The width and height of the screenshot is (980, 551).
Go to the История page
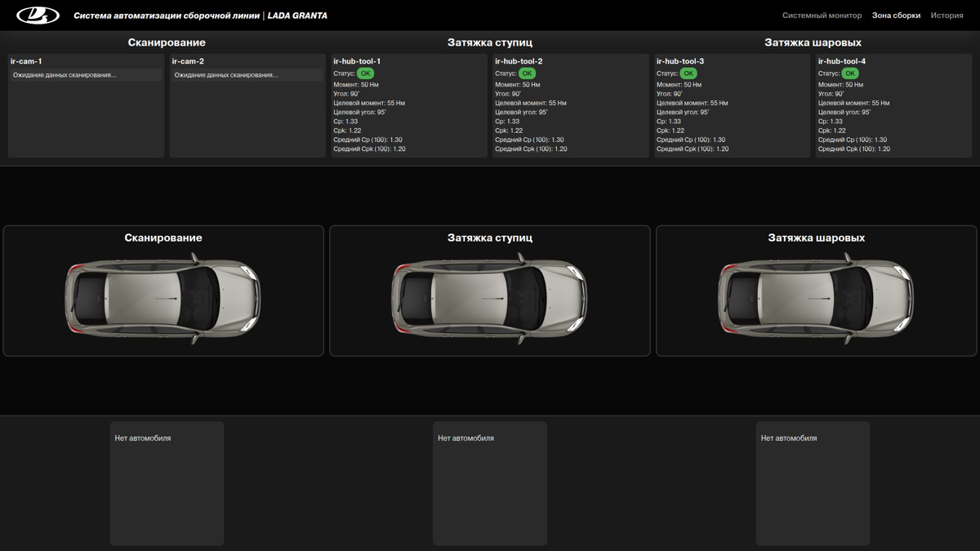947,16
